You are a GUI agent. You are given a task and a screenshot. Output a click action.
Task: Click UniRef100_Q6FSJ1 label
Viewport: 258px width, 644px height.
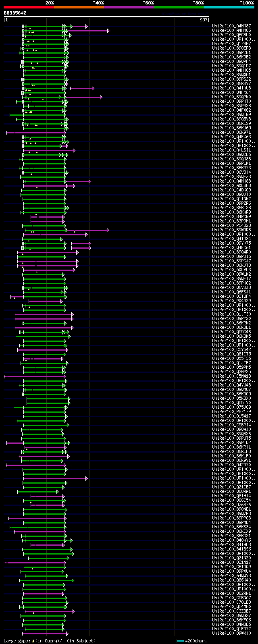(231, 292)
